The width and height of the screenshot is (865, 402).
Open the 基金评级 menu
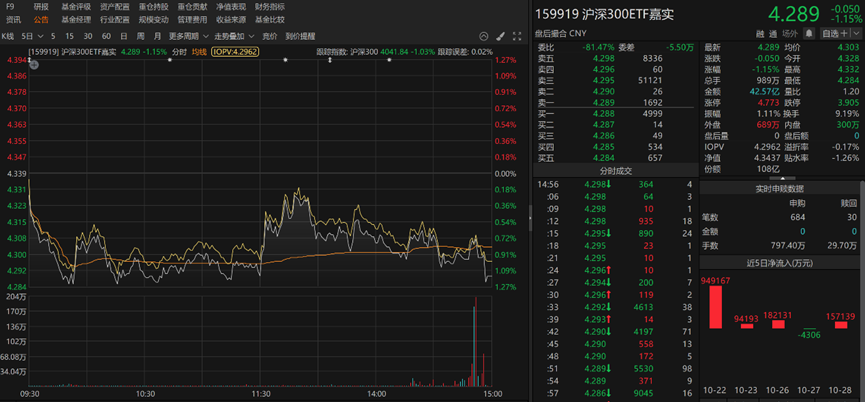click(x=76, y=7)
